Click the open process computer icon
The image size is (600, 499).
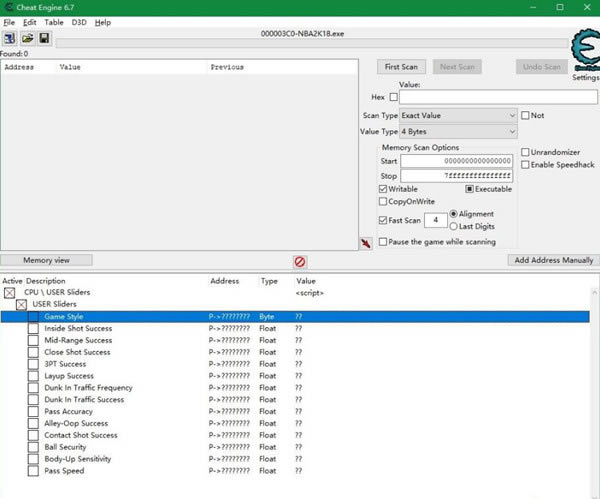10,39
